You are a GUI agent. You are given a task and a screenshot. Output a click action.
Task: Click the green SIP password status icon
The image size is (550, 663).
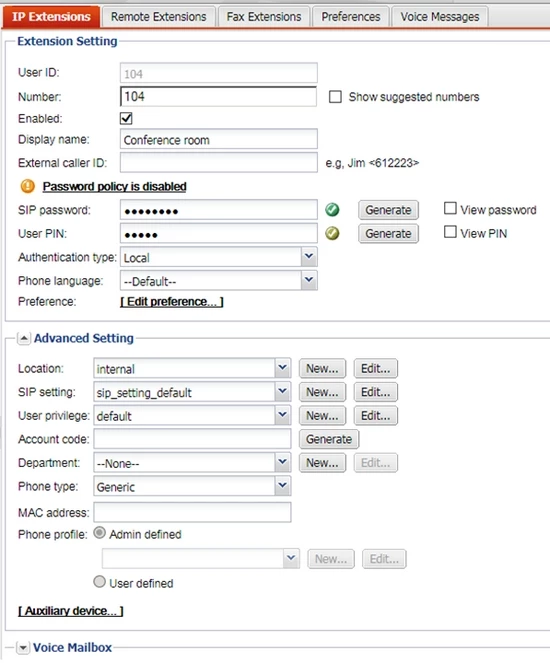click(332, 210)
